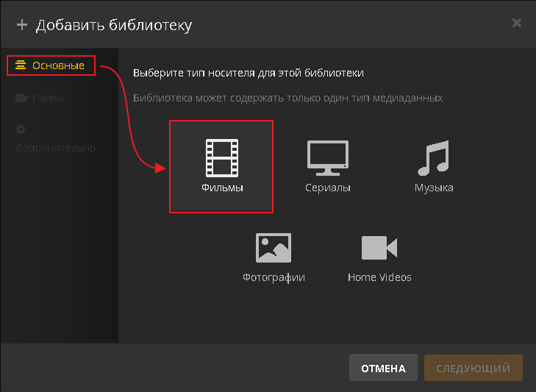
Task: Click the Папки folder icon
Action: coord(21,98)
